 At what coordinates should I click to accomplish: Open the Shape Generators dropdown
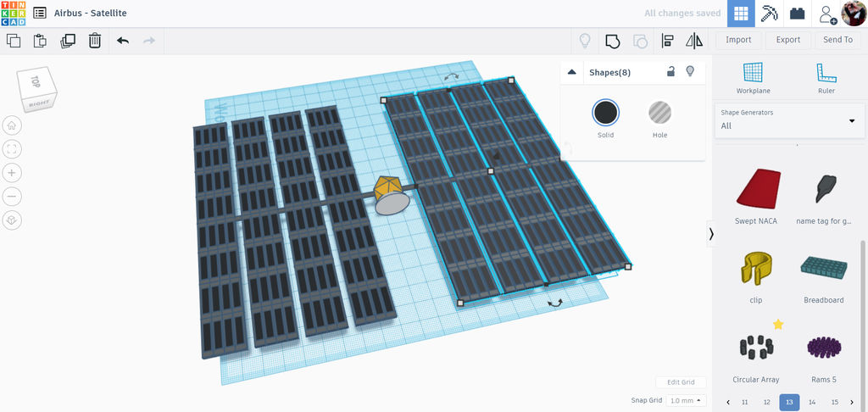pyautogui.click(x=789, y=120)
